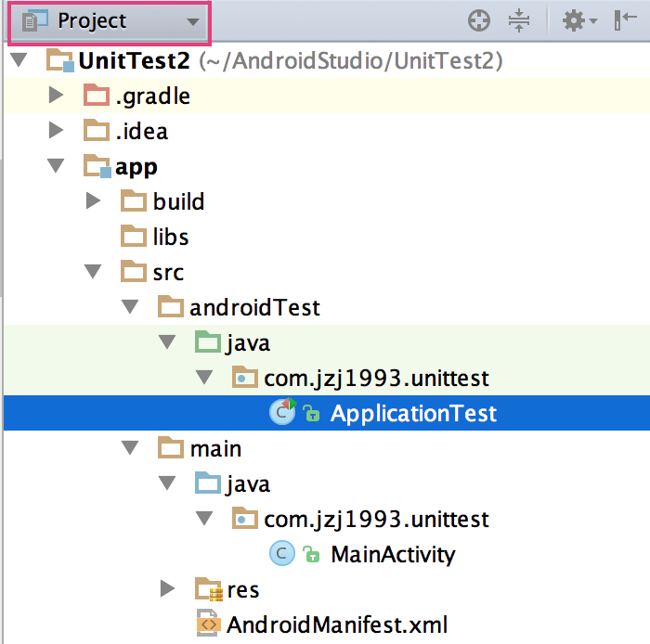Collapse the java folder under androidTest
The width and height of the screenshot is (650, 644).
tap(167, 342)
